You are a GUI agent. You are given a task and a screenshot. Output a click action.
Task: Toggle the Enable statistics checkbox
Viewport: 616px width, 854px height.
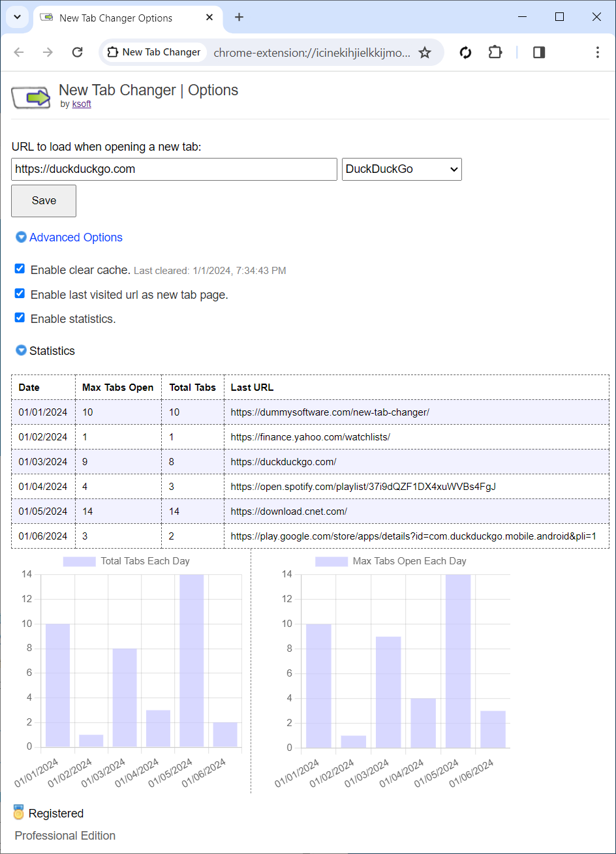[x=20, y=318]
